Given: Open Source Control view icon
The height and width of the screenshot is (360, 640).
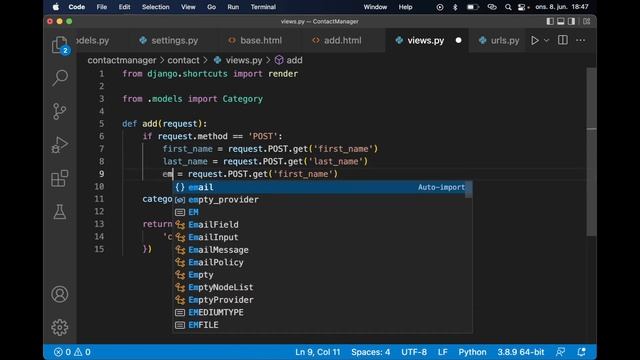Looking at the screenshot, I should (60, 111).
